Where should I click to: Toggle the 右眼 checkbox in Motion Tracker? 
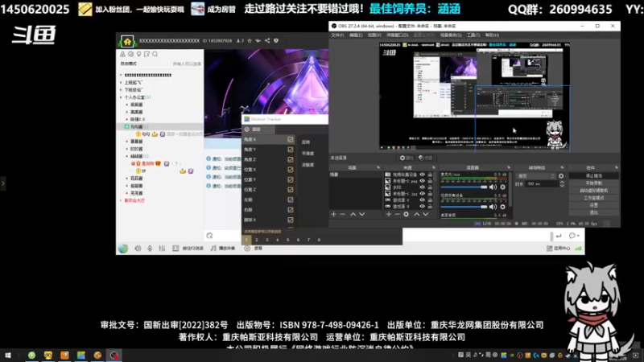[x=291, y=210]
